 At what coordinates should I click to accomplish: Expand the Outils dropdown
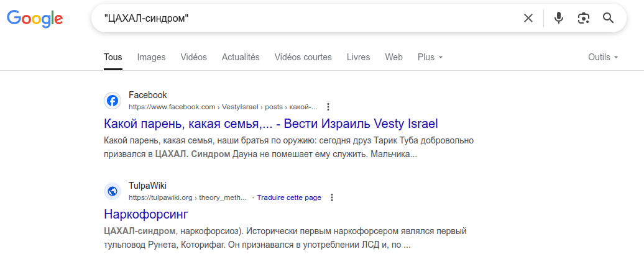point(603,57)
